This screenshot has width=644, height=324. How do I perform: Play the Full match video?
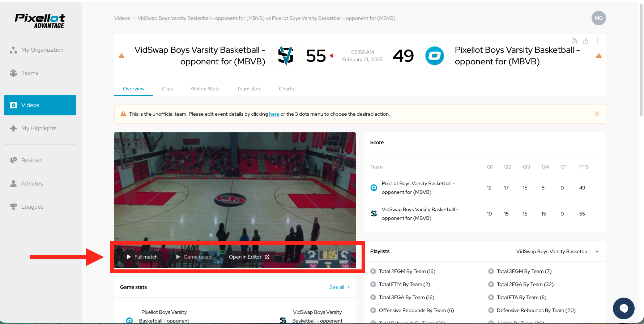pos(142,257)
